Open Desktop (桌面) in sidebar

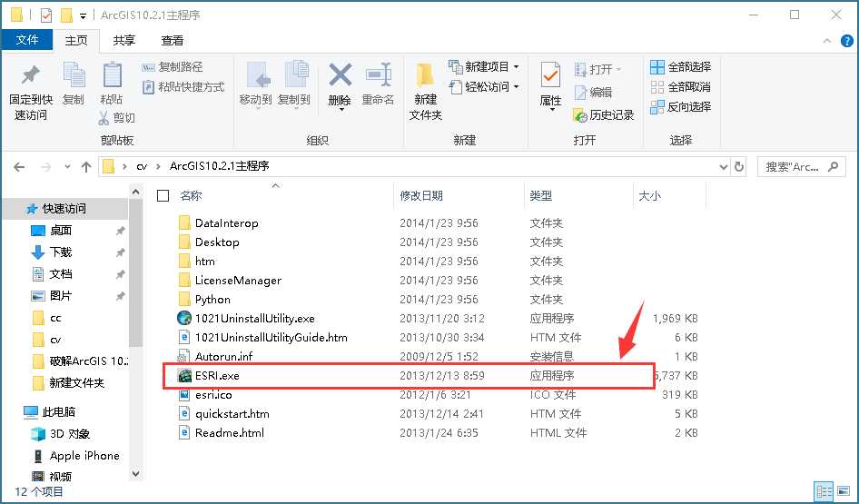coord(60,231)
